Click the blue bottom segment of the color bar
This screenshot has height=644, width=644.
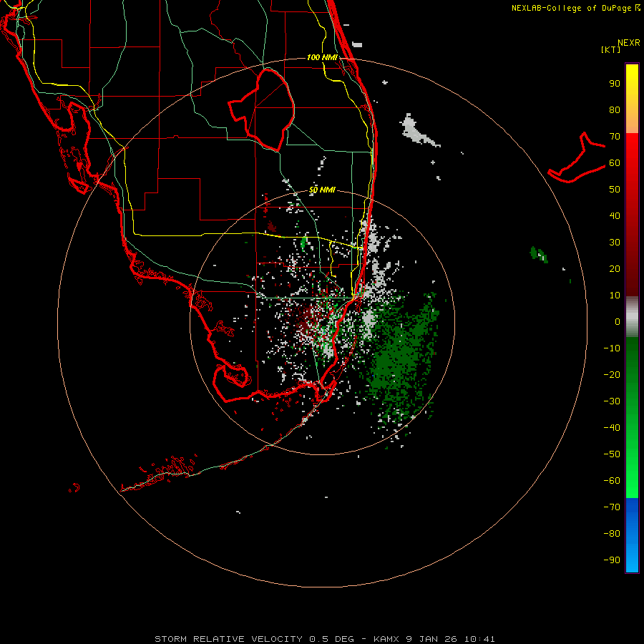[632, 535]
